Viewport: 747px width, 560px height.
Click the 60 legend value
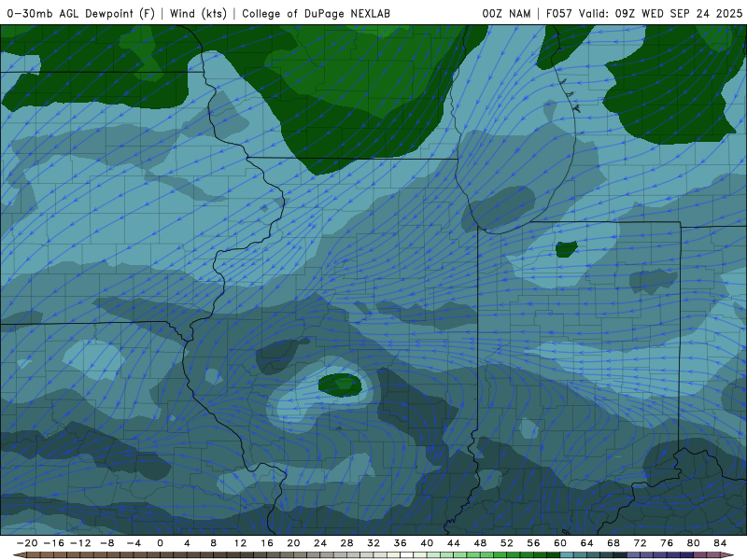click(x=560, y=543)
